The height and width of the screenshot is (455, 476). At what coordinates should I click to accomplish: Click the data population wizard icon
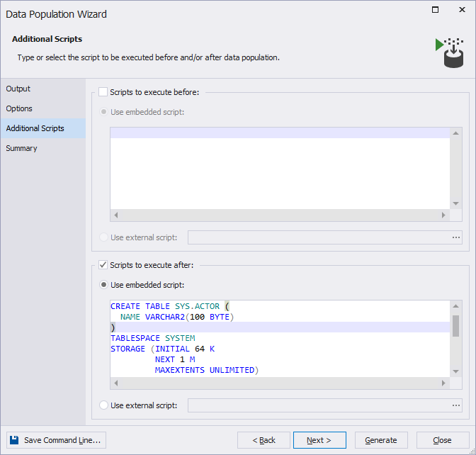(x=449, y=52)
